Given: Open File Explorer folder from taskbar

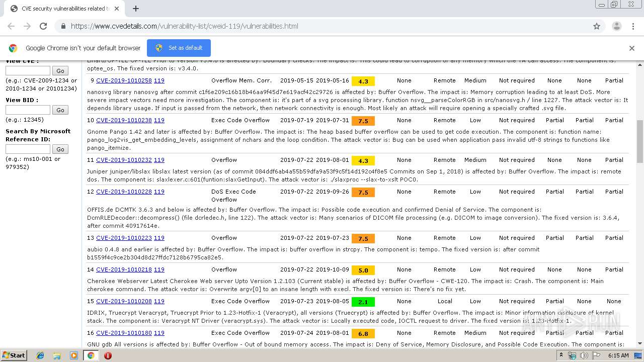Looking at the screenshot, I should coord(57,355).
